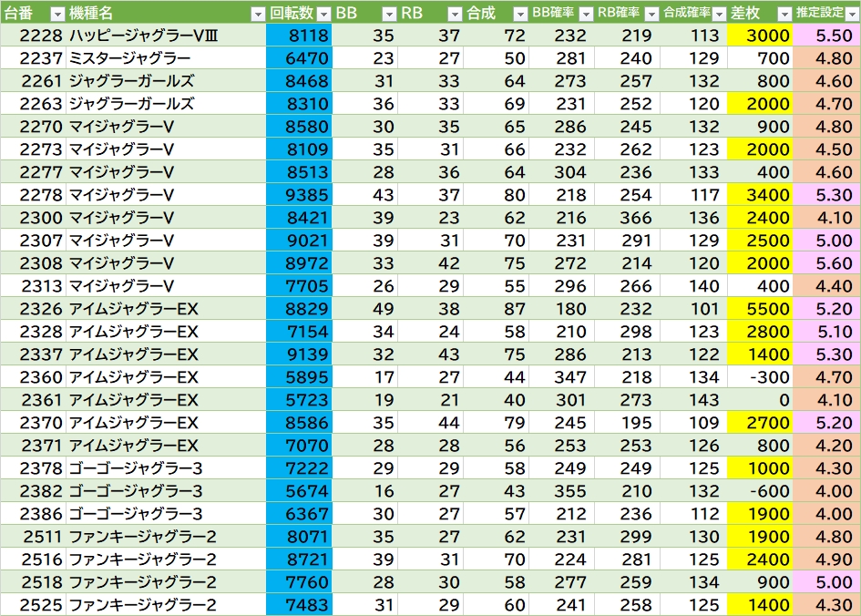Select the BB確率 cell showing 304

pos(562,172)
